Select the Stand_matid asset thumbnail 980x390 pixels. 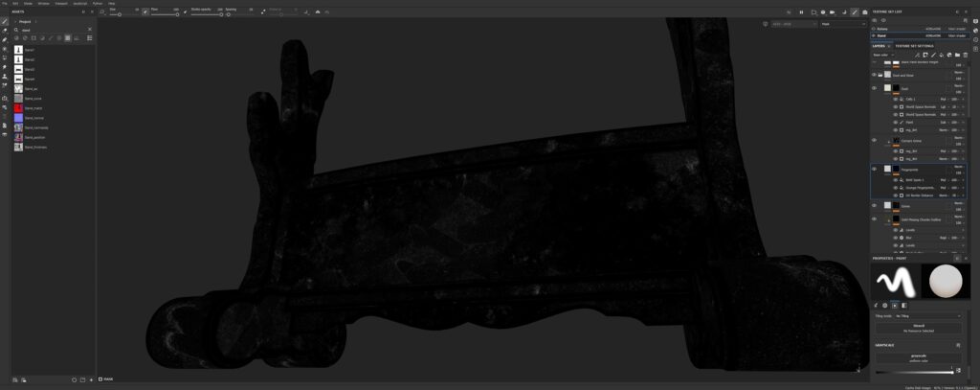[x=19, y=108]
